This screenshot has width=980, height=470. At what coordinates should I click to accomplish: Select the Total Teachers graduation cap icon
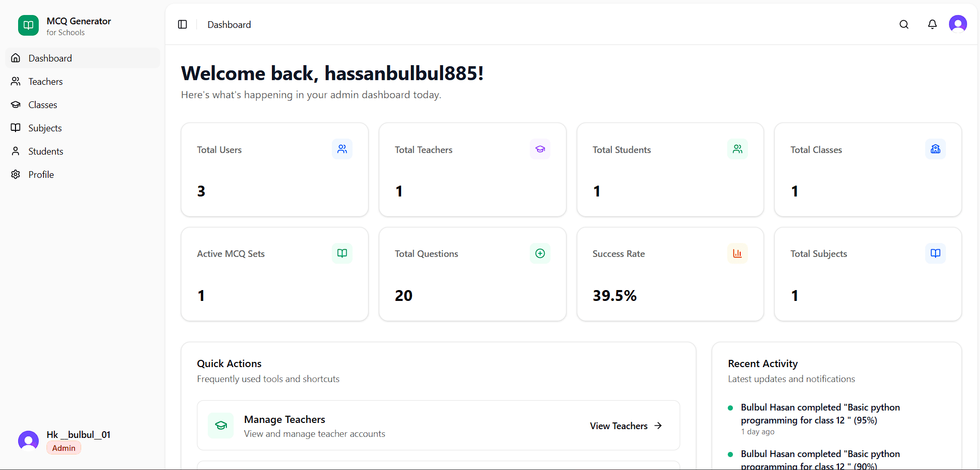pyautogui.click(x=540, y=149)
